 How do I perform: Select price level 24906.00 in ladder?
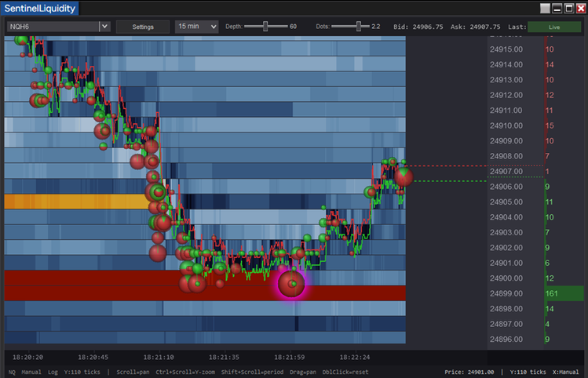tap(506, 187)
